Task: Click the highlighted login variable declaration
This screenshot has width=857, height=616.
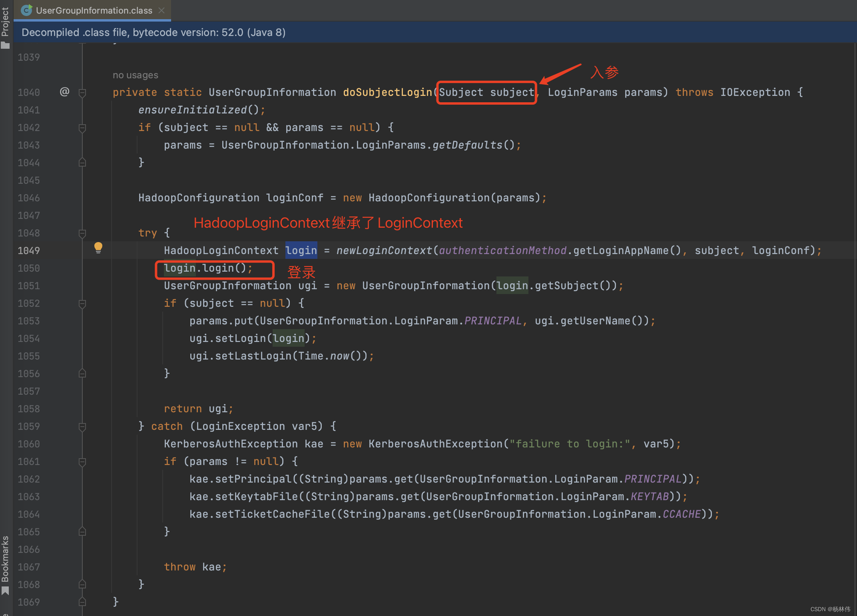Action: pyautogui.click(x=301, y=250)
